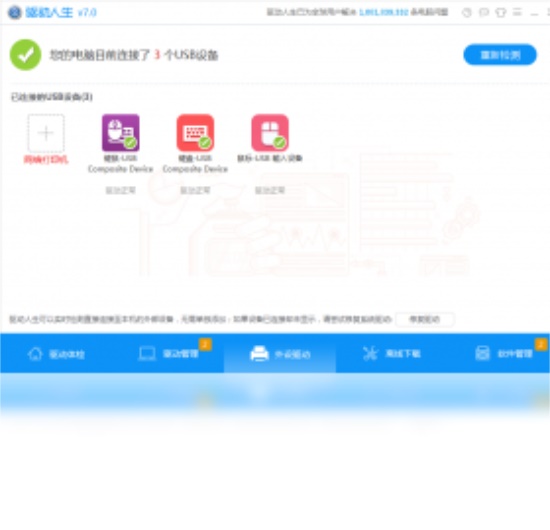The width and height of the screenshot is (550, 530).
Task: Minimize the window using title bar dash
Action: tap(534, 13)
